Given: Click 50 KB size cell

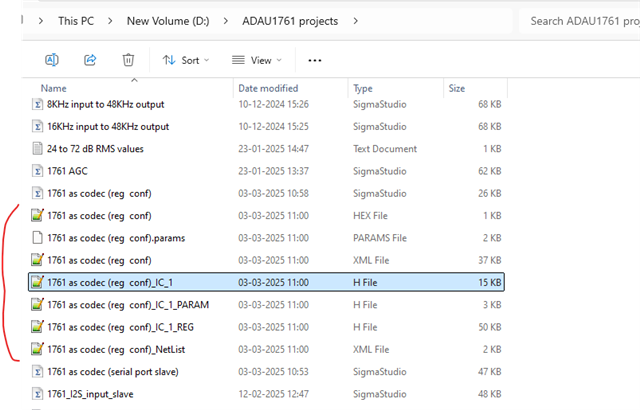Looking at the screenshot, I should (x=489, y=327).
